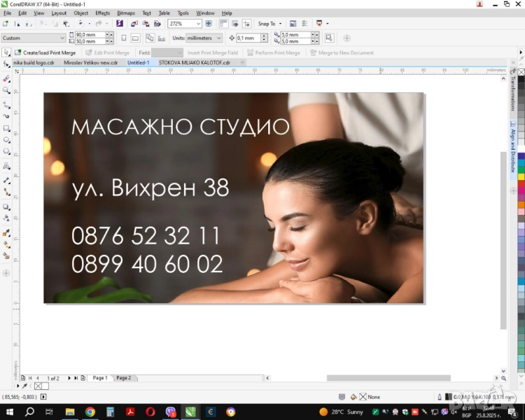Screen dimensions: 525x420
Task: Toggle Current page layout button
Action: [162, 38]
